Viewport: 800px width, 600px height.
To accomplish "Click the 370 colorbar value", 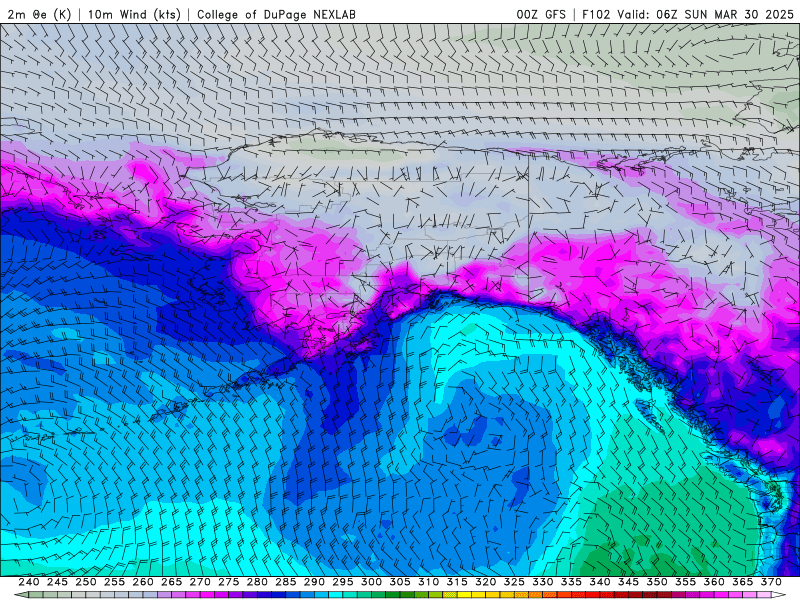I will (771, 582).
